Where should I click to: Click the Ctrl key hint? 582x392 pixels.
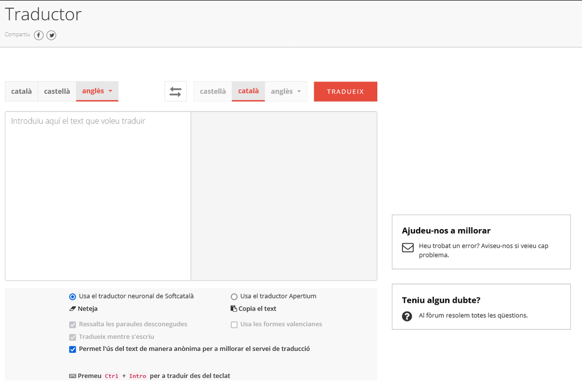point(112,376)
